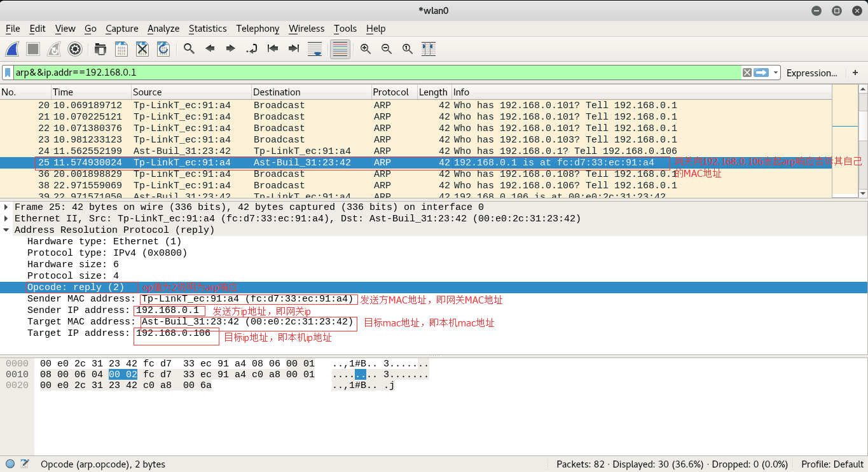The image size is (868, 472).
Task: Open the Statistics menu
Action: coord(207,29)
